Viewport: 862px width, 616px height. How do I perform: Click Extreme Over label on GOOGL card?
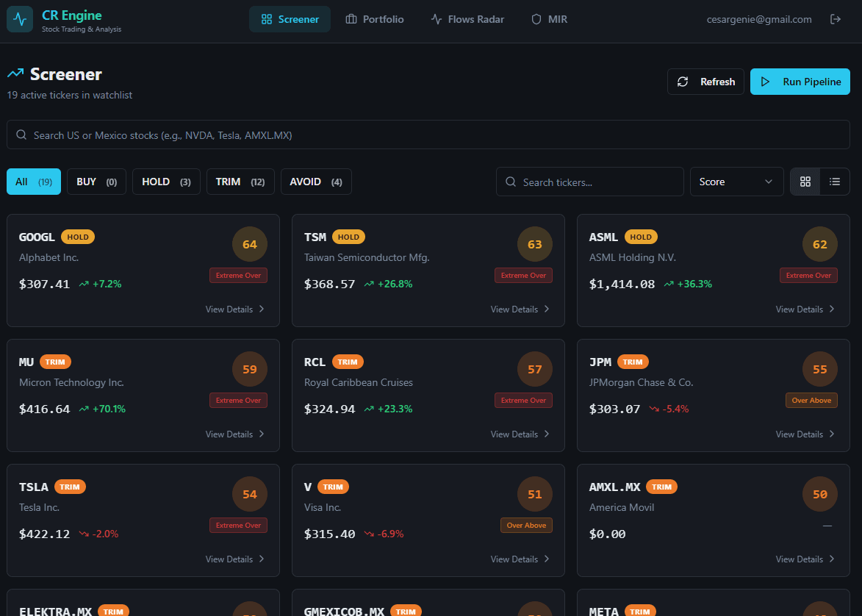tap(238, 276)
